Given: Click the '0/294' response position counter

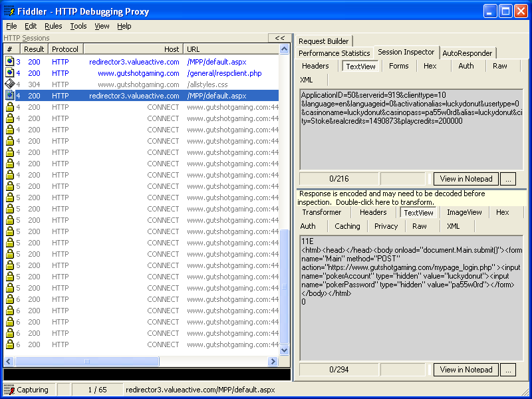Looking at the screenshot, I should (338, 370).
